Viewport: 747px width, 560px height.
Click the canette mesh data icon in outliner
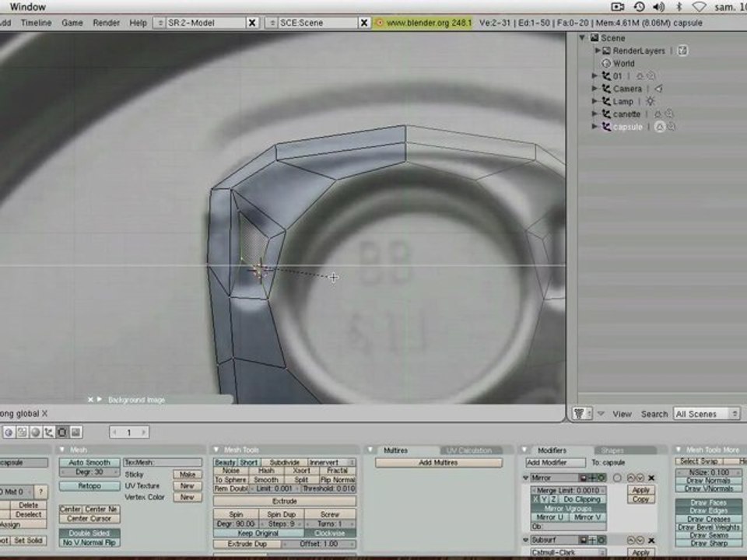click(x=658, y=114)
